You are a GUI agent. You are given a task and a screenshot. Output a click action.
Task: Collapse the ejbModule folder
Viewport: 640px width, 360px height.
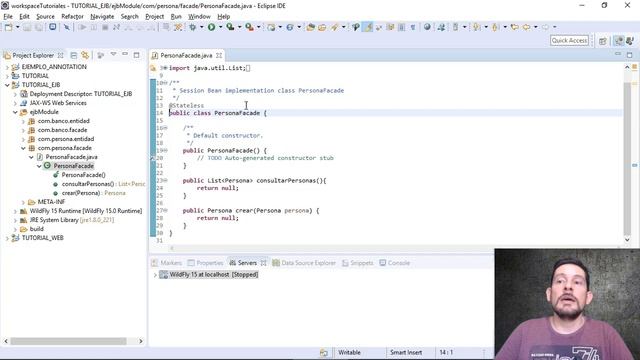[15, 112]
